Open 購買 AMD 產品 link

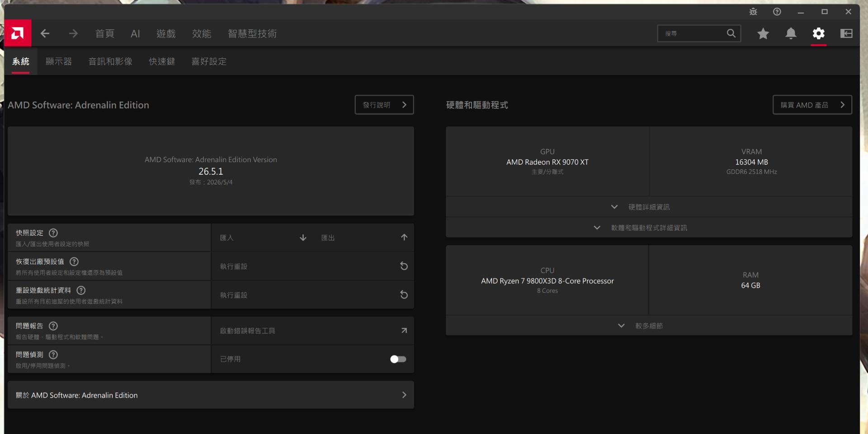coord(812,105)
